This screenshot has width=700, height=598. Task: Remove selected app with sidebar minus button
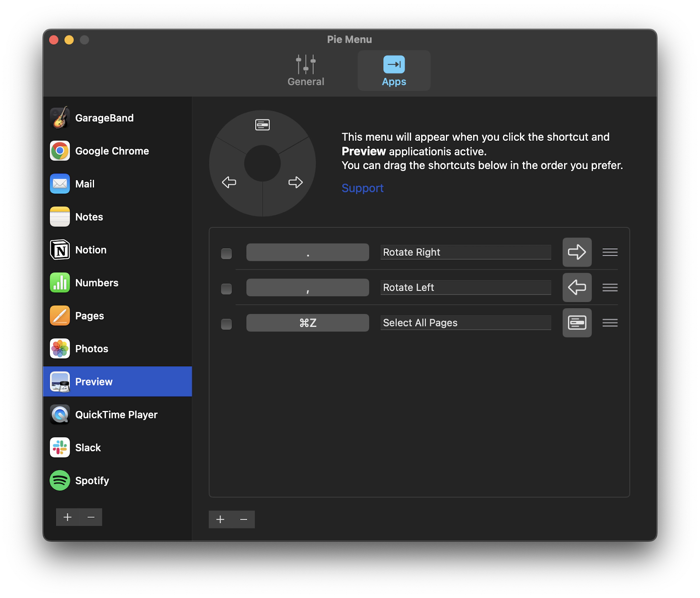(x=91, y=517)
